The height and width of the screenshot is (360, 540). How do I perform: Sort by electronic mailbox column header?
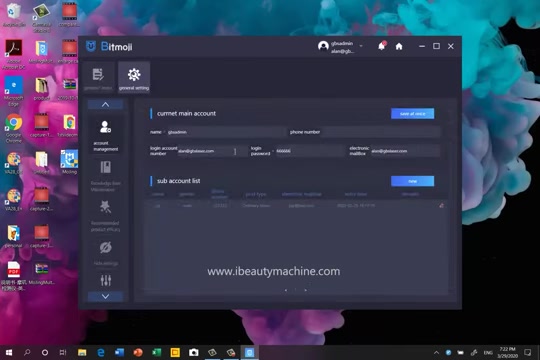tap(301, 194)
